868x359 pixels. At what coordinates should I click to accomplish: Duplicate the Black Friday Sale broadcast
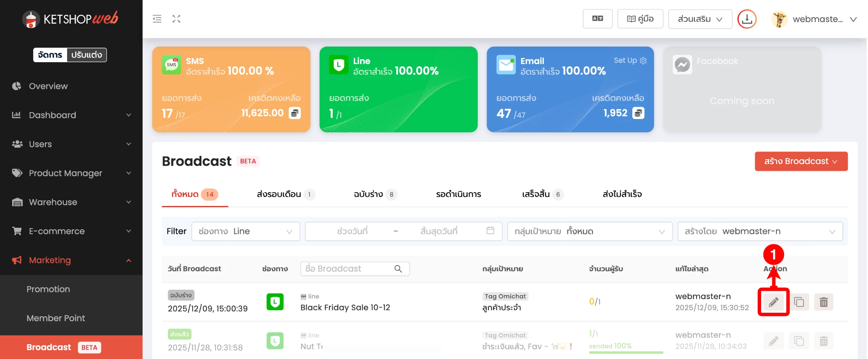pyautogui.click(x=799, y=302)
